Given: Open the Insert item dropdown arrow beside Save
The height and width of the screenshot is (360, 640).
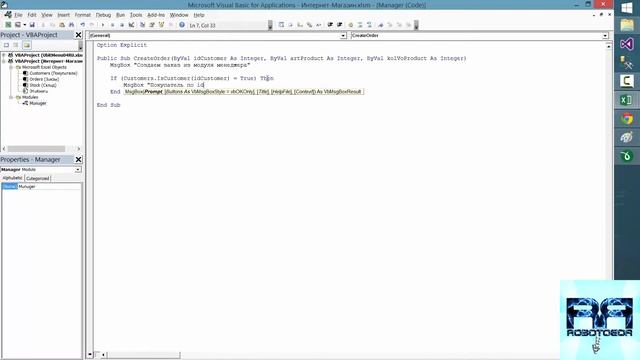Looking at the screenshot, I should click(24, 25).
